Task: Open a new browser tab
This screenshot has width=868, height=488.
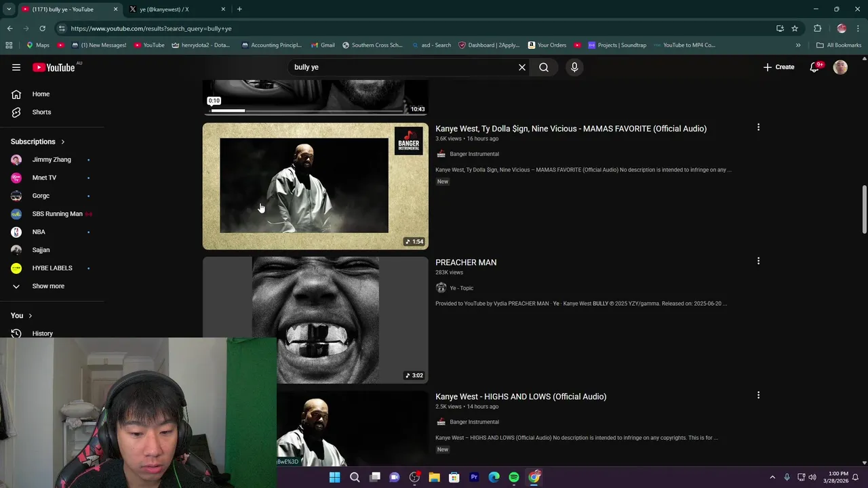Action: click(x=239, y=9)
